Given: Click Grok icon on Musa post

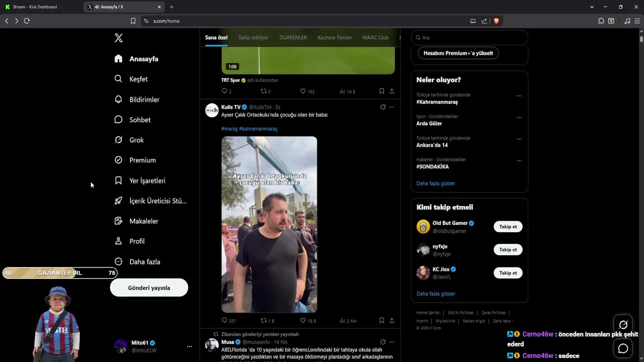Looking at the screenshot, I should coord(383,342).
